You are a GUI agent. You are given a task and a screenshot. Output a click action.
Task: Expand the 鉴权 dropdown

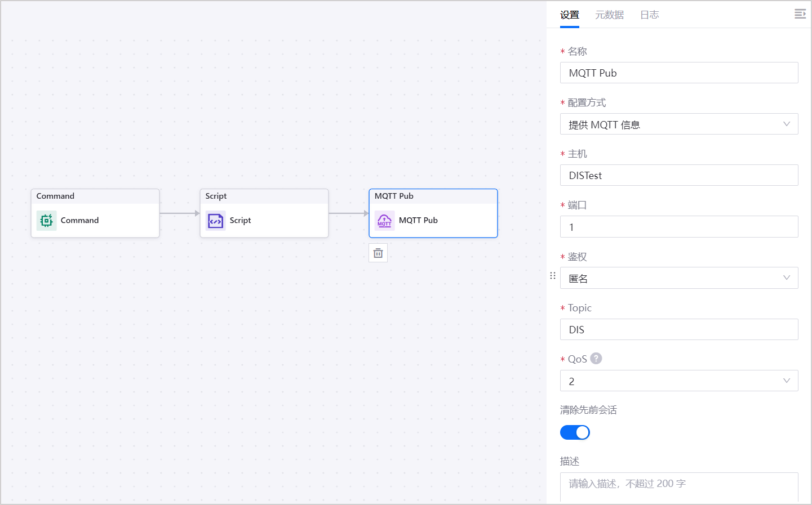point(678,278)
